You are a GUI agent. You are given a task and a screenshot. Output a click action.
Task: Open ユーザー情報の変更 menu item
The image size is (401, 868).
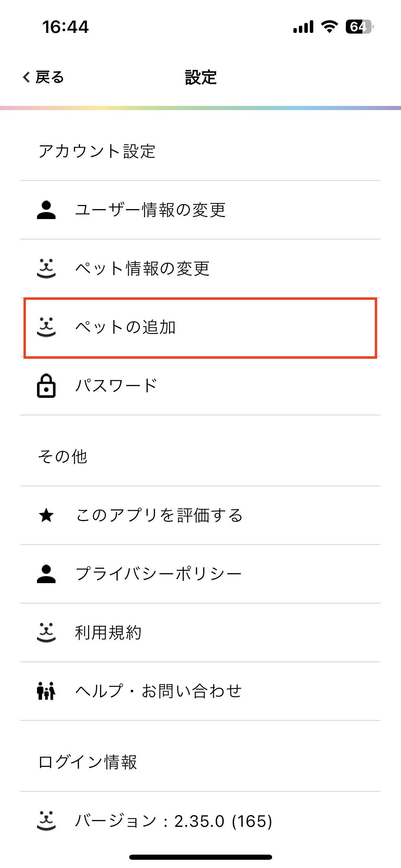pos(150,210)
